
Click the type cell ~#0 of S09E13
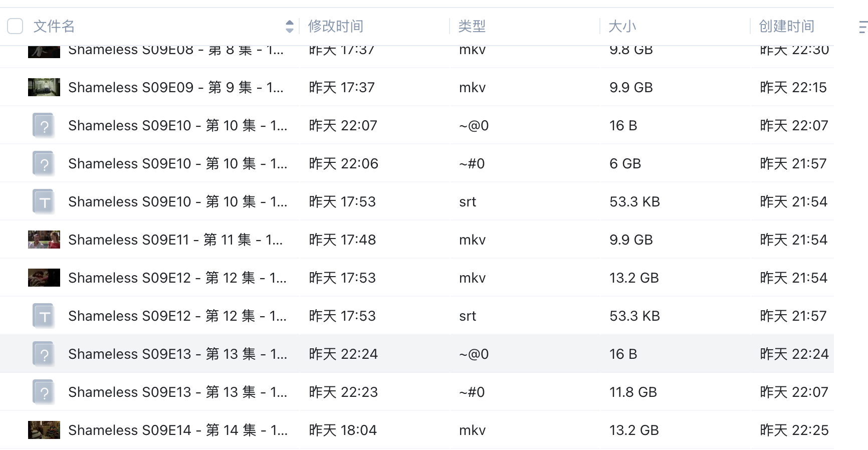point(472,392)
